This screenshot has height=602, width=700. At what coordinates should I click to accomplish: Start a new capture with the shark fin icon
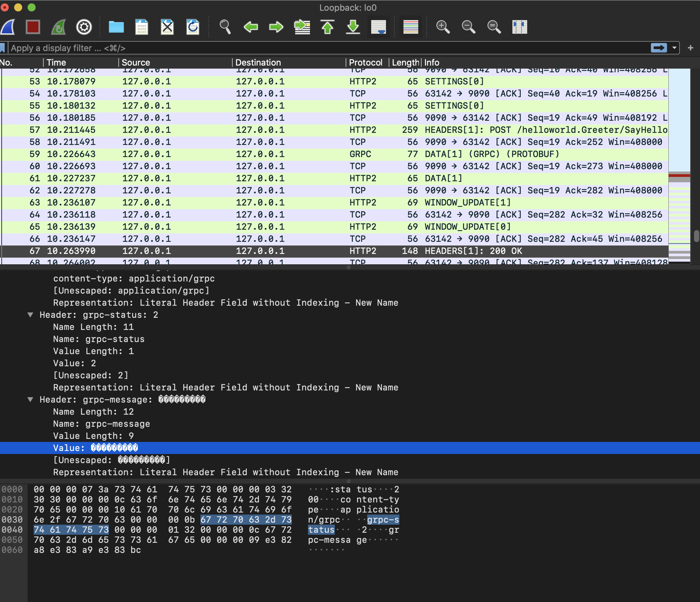coord(7,27)
